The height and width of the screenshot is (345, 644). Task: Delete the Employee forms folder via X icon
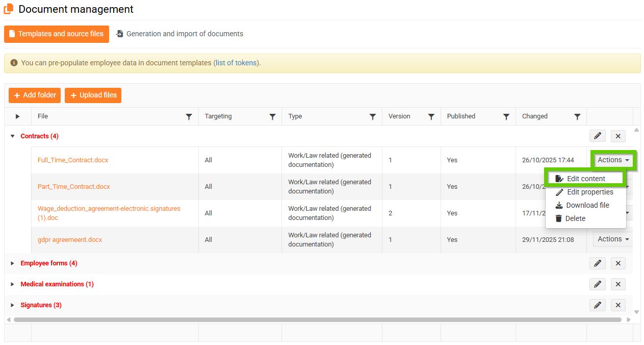click(x=618, y=263)
